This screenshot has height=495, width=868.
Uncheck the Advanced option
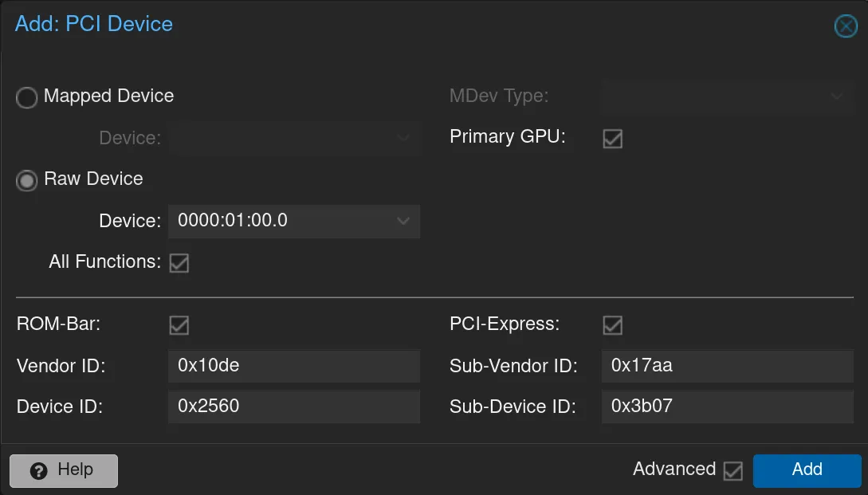732,470
